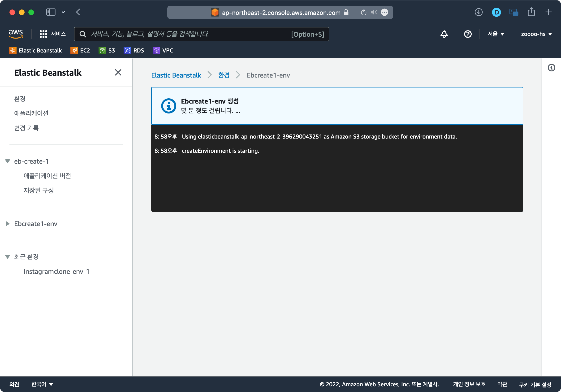
Task: Click the address bar more options icon
Action: point(384,12)
